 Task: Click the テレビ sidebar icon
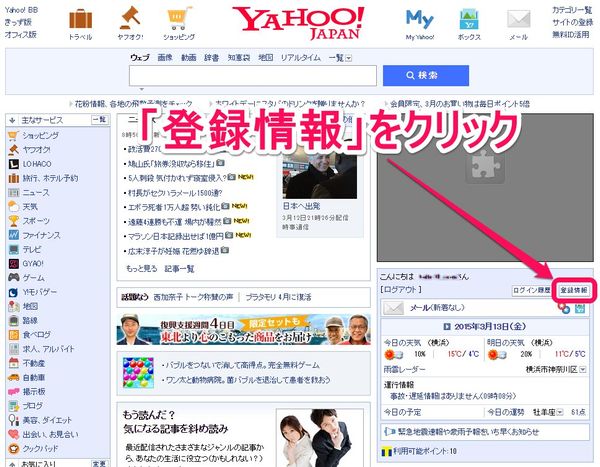13,250
